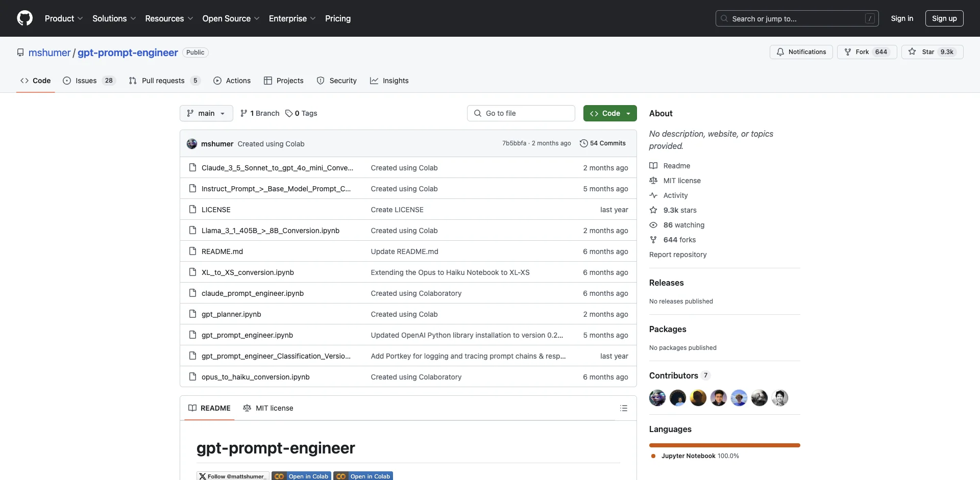Open the green Code clone dropdown
The height and width of the screenshot is (480, 980).
(x=610, y=113)
